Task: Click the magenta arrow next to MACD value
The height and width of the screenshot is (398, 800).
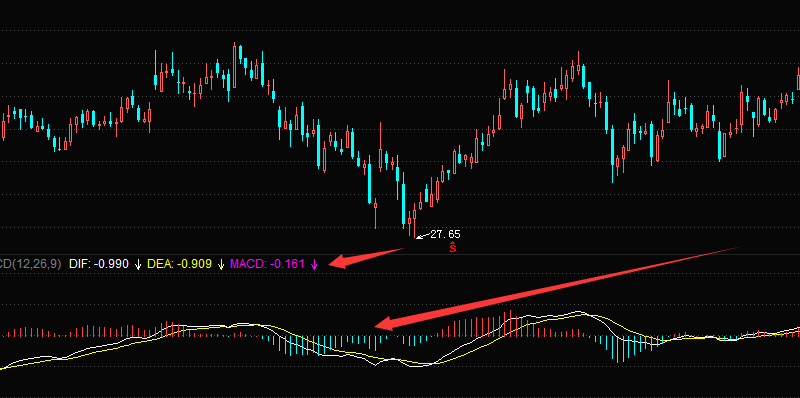Action: (314, 264)
